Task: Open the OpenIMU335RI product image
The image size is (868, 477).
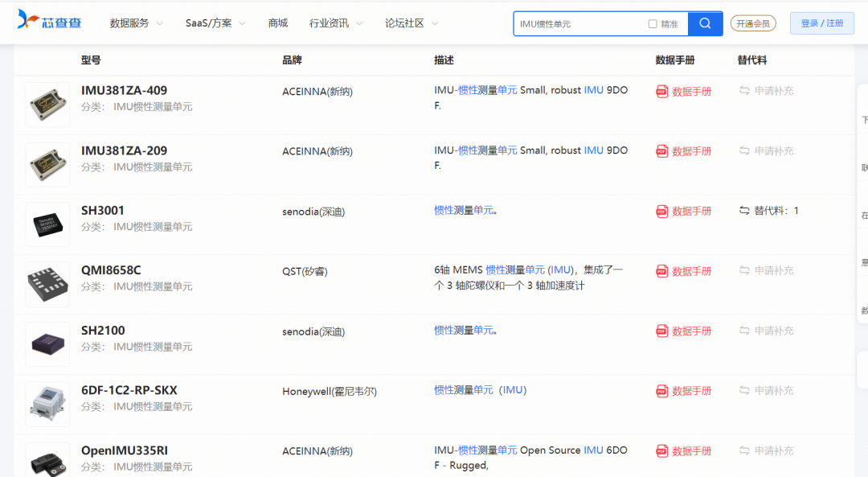Action: click(x=47, y=461)
